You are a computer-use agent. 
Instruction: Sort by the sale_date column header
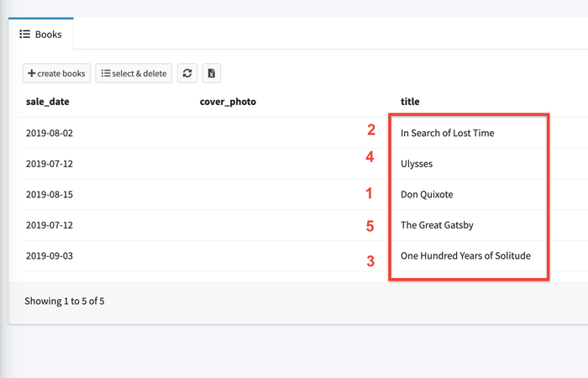(x=48, y=102)
